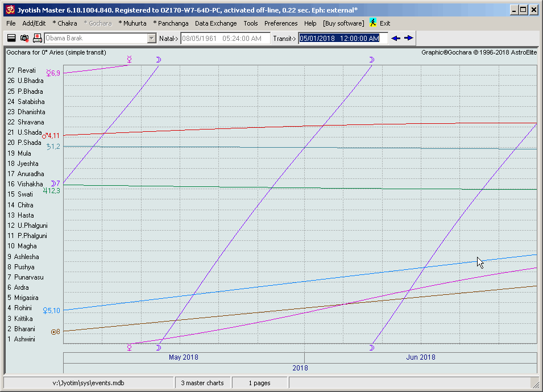
Task: Open the Data Exchange menu
Action: coord(215,23)
